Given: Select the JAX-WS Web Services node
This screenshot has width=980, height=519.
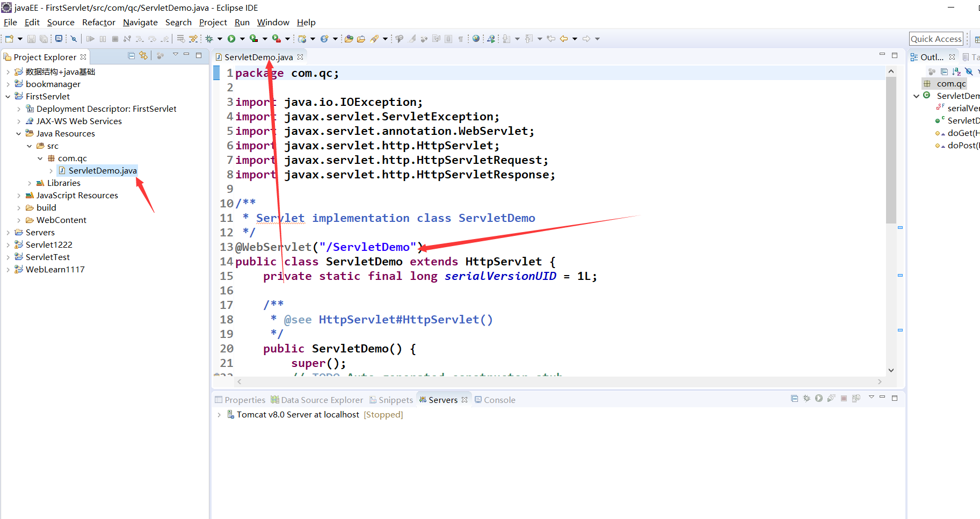Looking at the screenshot, I should (x=79, y=121).
